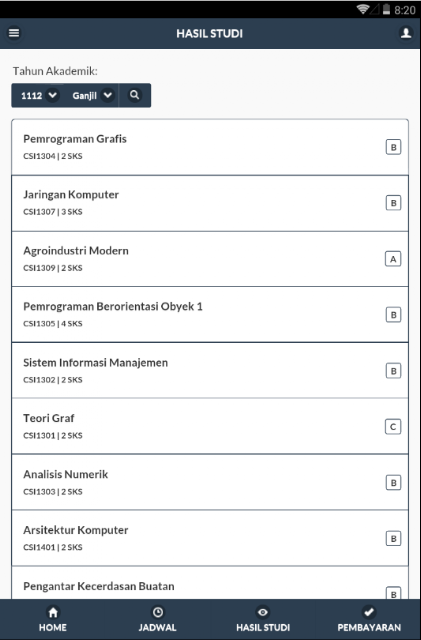Click the A grade badge for Agroindustri Modern

pyautogui.click(x=393, y=259)
